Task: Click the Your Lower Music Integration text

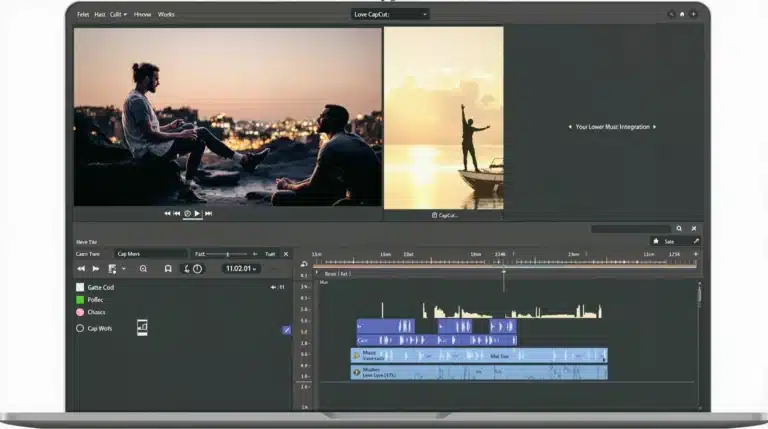Action: coord(612,127)
